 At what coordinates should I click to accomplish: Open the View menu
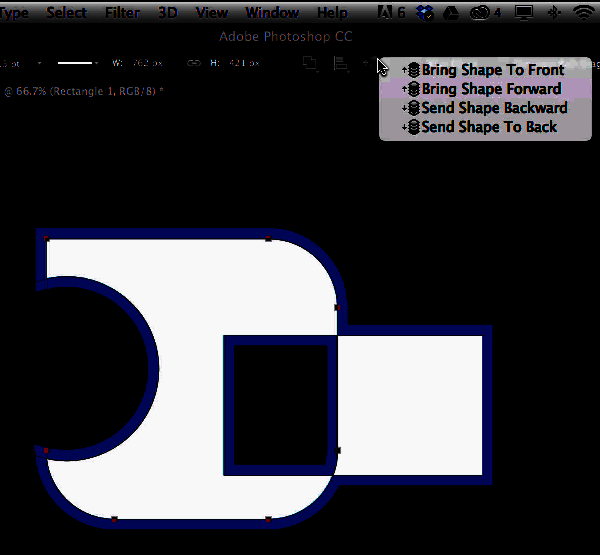point(211,13)
